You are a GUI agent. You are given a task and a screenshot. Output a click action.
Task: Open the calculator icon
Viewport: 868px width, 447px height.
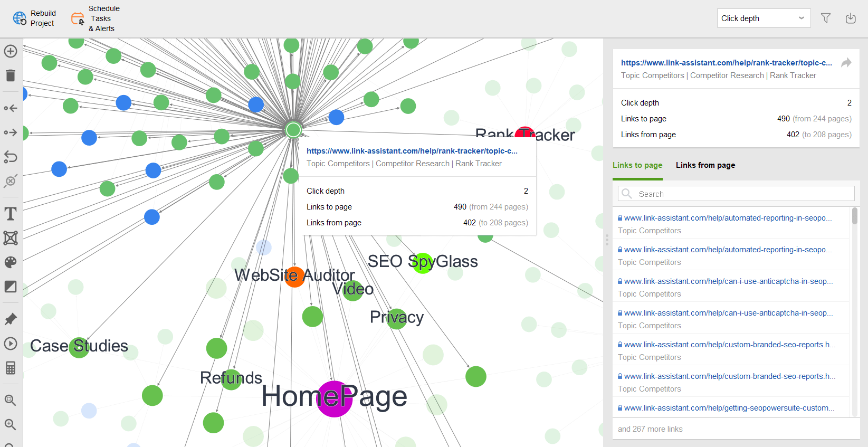pyautogui.click(x=11, y=368)
